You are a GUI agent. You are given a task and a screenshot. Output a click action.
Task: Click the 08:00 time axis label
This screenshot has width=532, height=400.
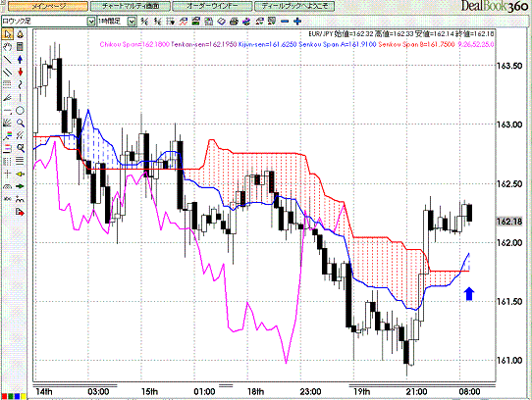tap(469, 392)
